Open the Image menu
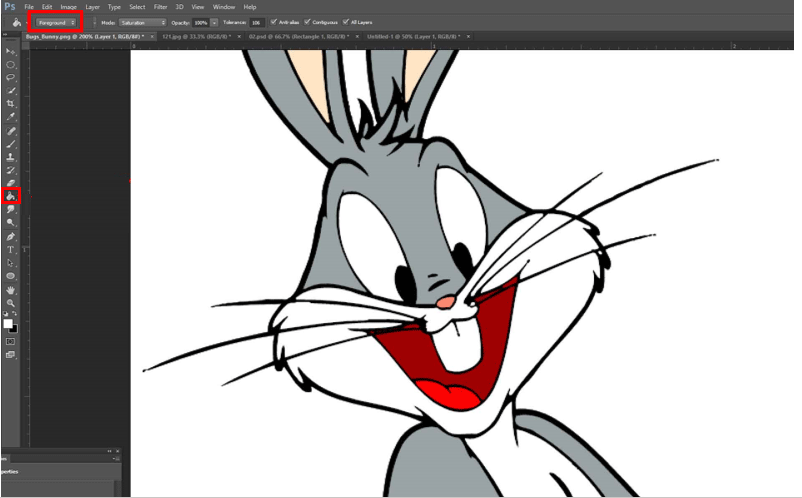The image size is (802, 498). 69,7
